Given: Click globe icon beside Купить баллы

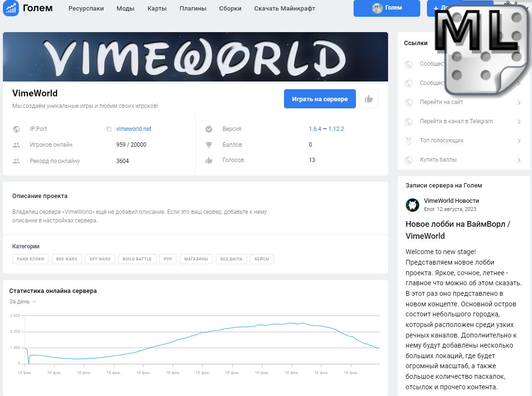Looking at the screenshot, I should pos(409,160).
